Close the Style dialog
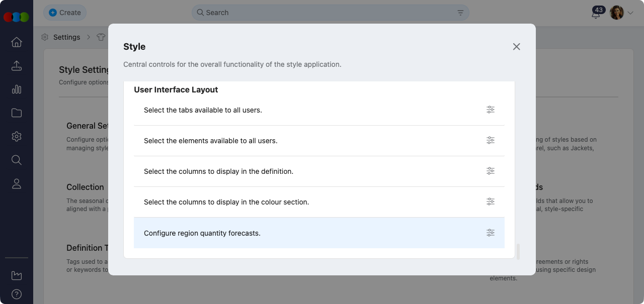This screenshot has height=304, width=644. (x=516, y=47)
